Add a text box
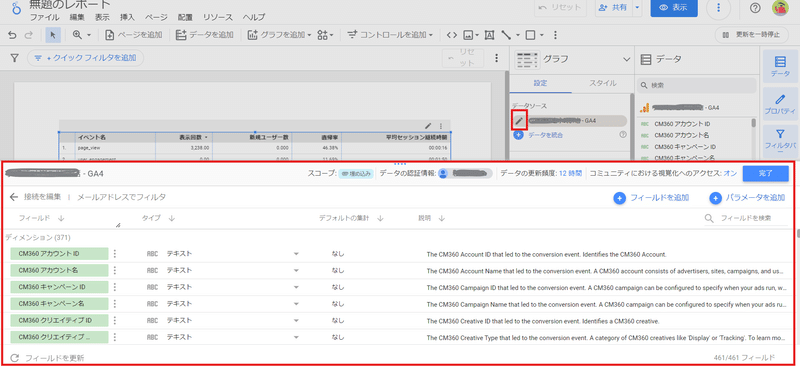The width and height of the screenshot is (800, 368). [489, 35]
